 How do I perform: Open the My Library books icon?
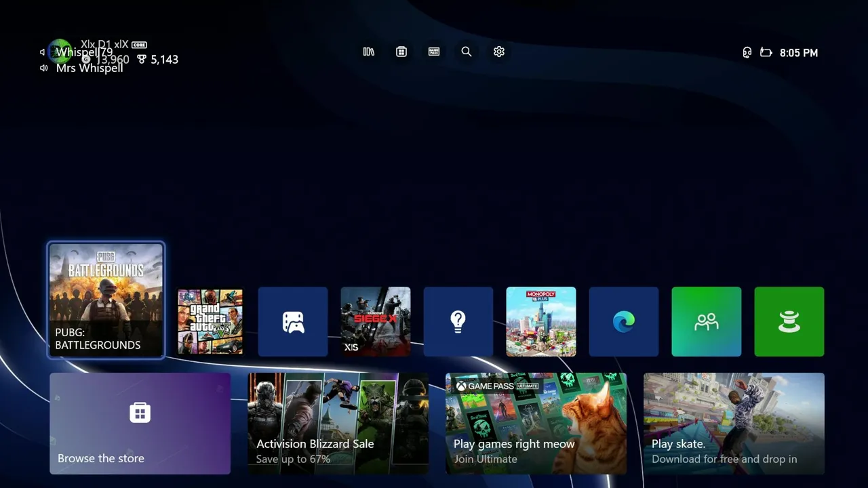click(x=369, y=52)
